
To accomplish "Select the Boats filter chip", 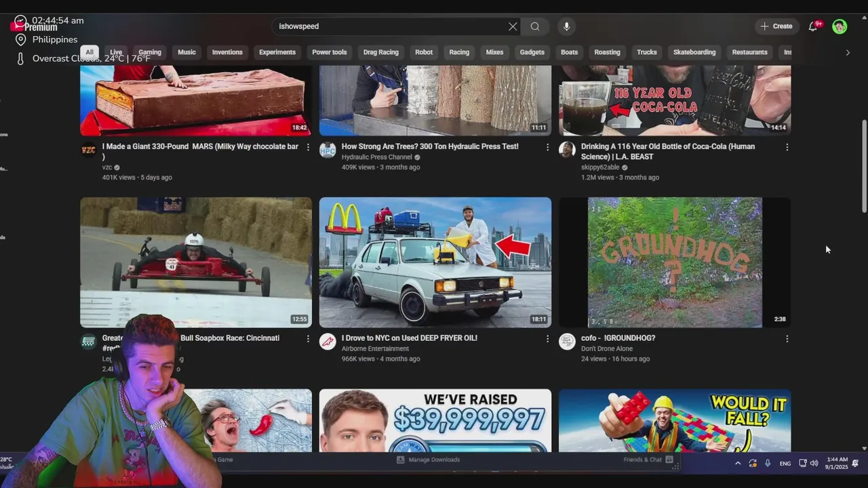I will (x=570, y=52).
